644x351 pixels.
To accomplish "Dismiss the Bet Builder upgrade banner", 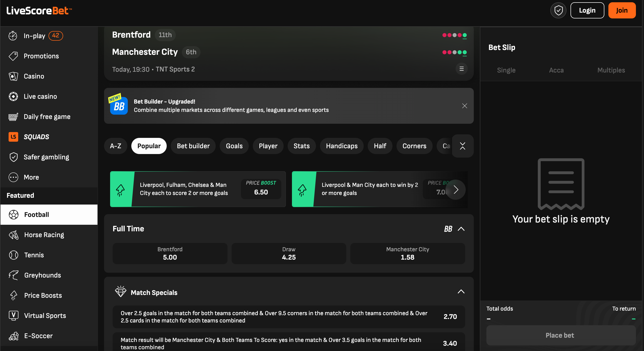I will click(x=465, y=106).
